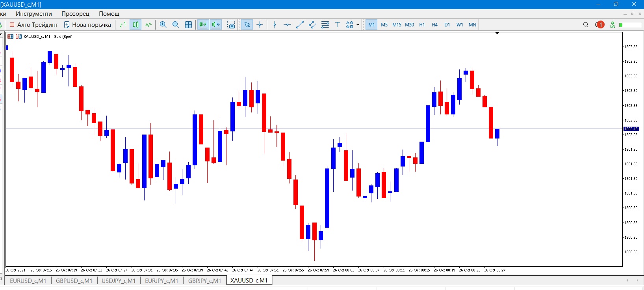Zoom in on the chart

[163, 24]
